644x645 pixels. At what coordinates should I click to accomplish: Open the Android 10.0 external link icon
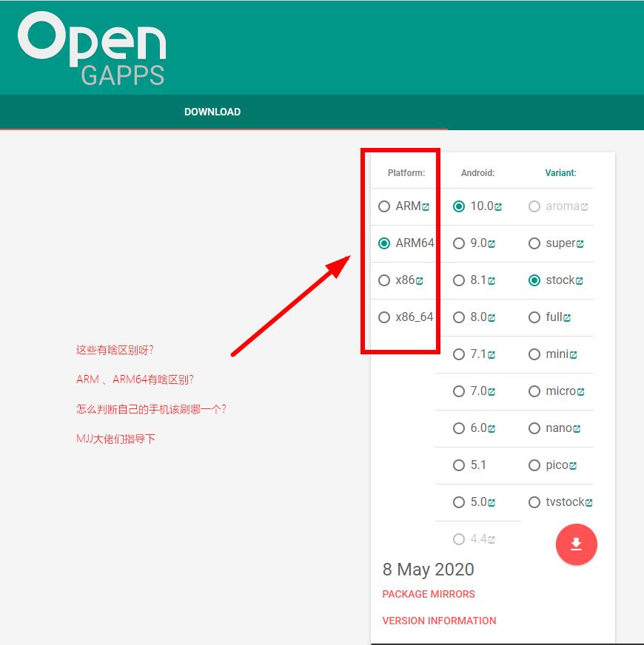[x=498, y=207]
